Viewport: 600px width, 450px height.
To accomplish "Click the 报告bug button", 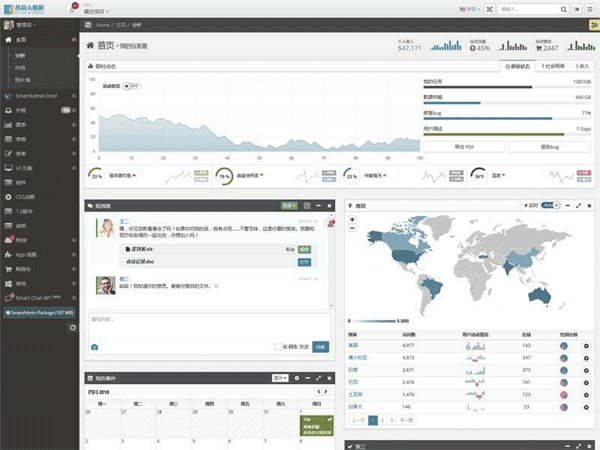I will [550, 146].
